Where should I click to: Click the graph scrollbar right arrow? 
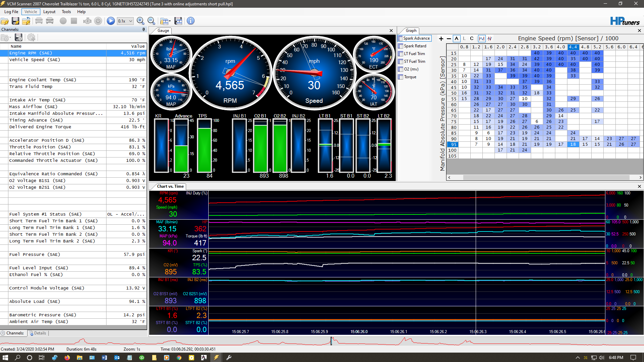641,177
